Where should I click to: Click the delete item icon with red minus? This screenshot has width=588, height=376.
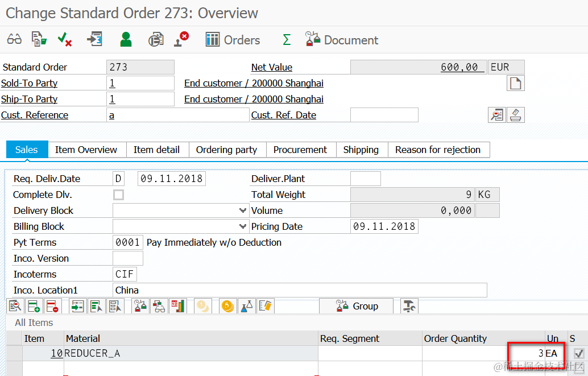(52, 306)
